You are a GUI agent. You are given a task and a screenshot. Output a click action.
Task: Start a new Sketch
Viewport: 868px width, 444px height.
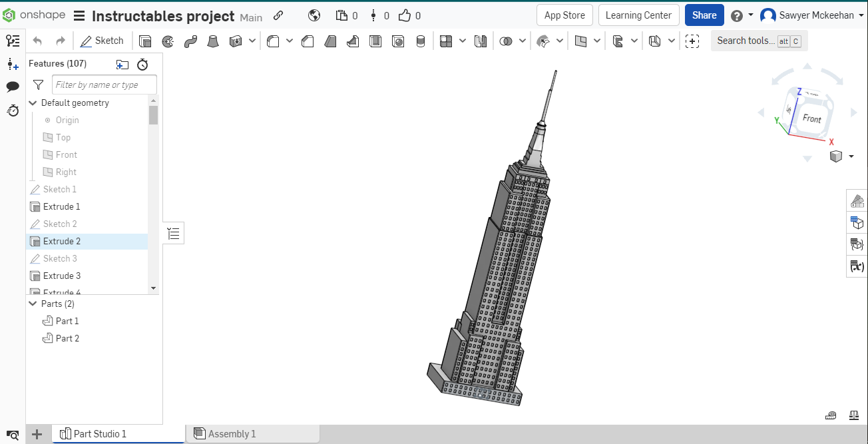102,41
